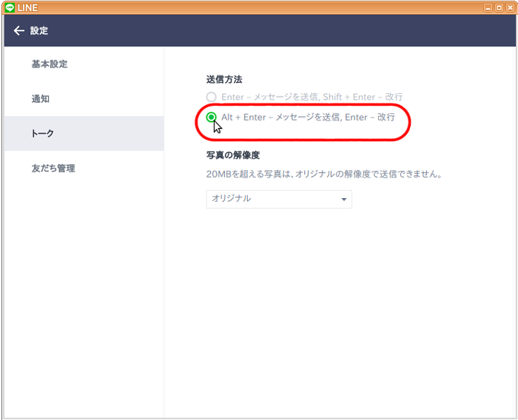This screenshot has width=518, height=420.
Task: Click the 写真の解像度 heading
Action: point(233,155)
